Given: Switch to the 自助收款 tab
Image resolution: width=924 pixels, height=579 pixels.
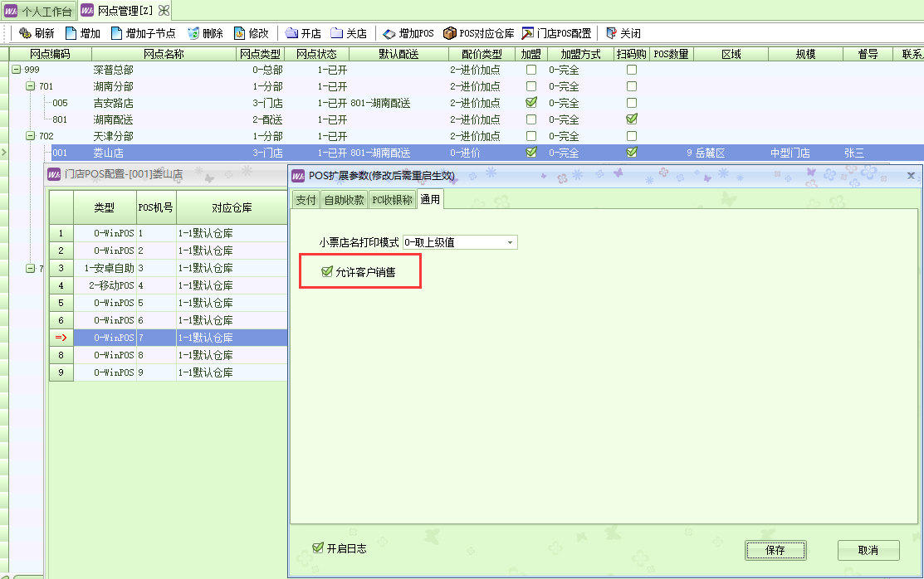Looking at the screenshot, I should pyautogui.click(x=343, y=200).
